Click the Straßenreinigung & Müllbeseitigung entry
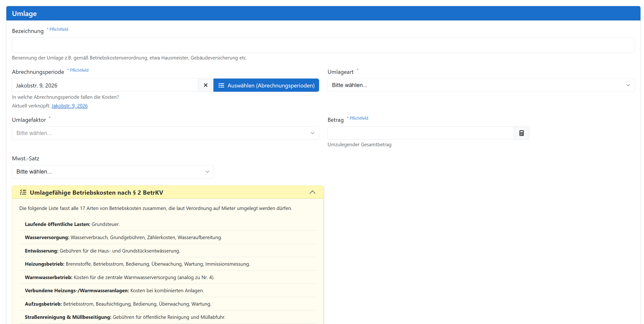The image size is (644, 324). point(125,317)
